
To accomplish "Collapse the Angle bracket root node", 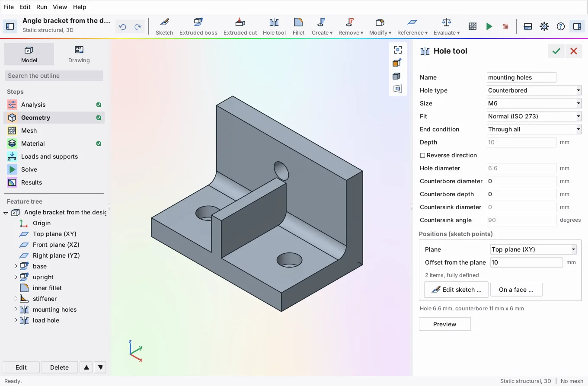I will pos(6,213).
